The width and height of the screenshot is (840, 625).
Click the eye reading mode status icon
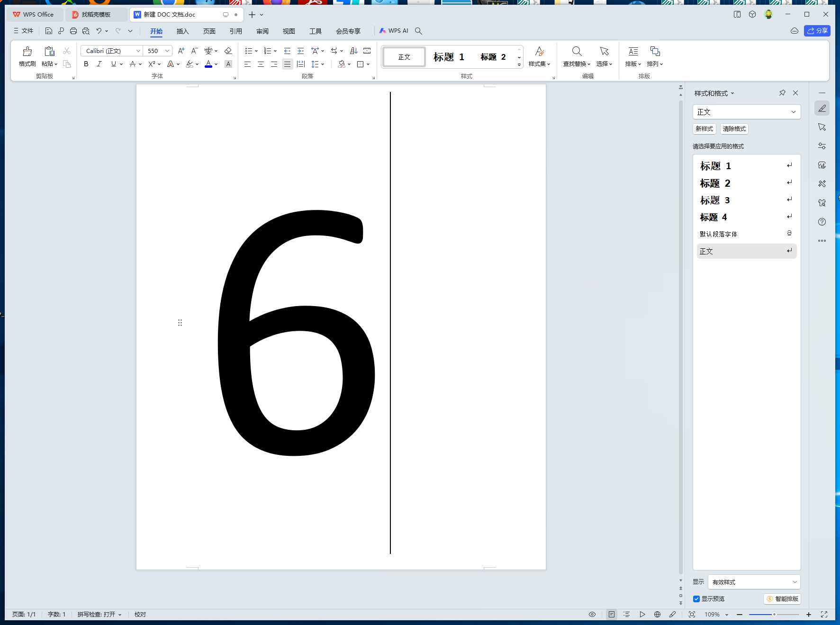(592, 614)
